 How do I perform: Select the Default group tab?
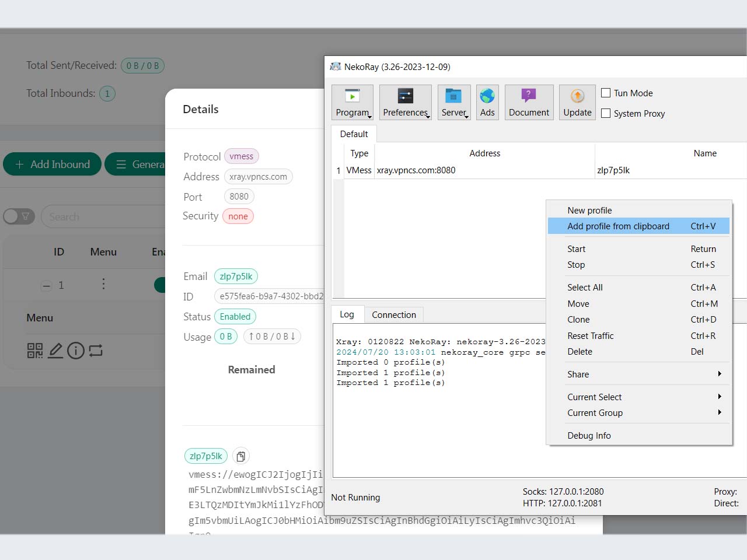[x=354, y=134]
